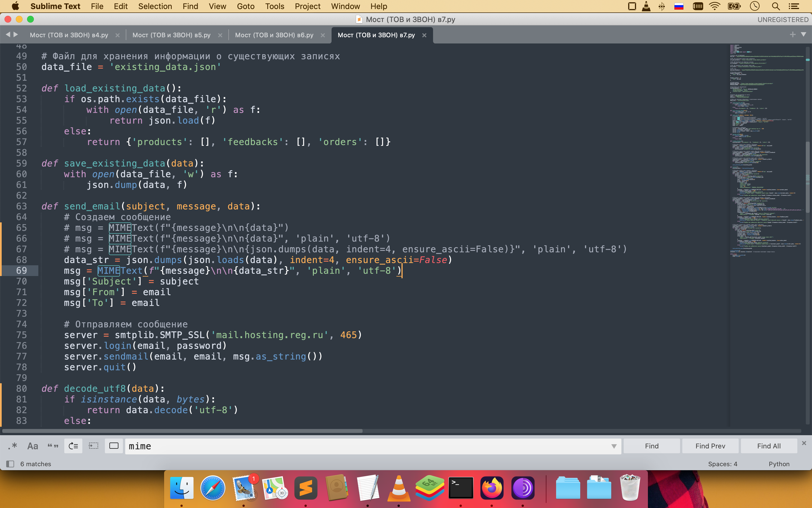
Task: Open Finder from the Dock
Action: [182, 488]
